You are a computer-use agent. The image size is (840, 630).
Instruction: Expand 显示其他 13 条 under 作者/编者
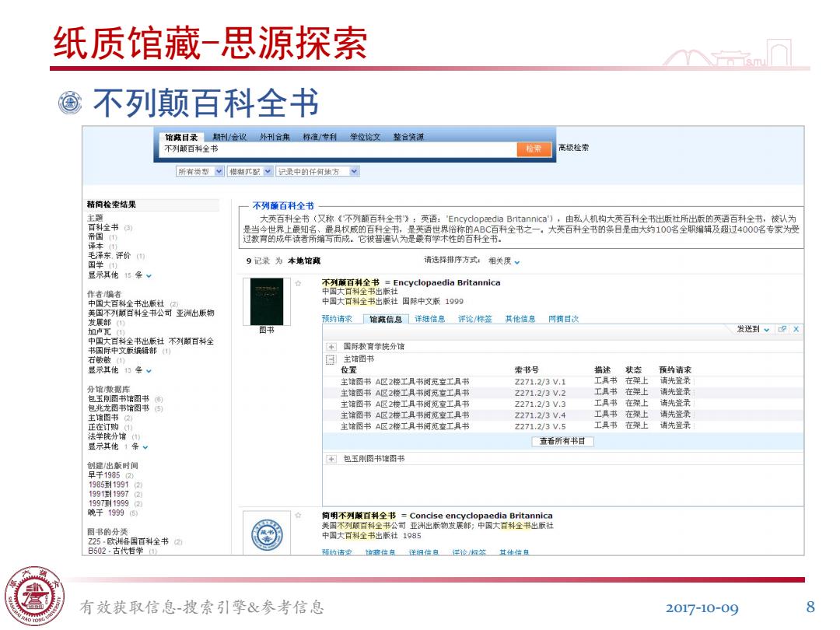pyautogui.click(x=120, y=370)
